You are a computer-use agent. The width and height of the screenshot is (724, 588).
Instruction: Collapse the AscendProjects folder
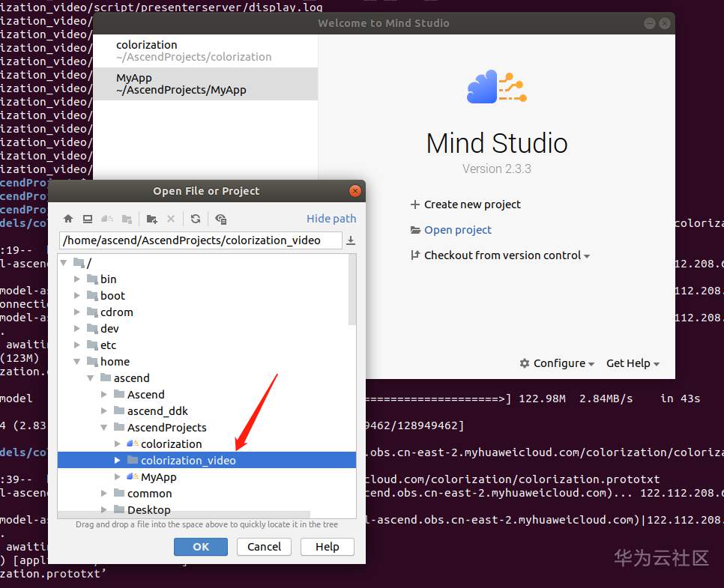click(x=104, y=428)
